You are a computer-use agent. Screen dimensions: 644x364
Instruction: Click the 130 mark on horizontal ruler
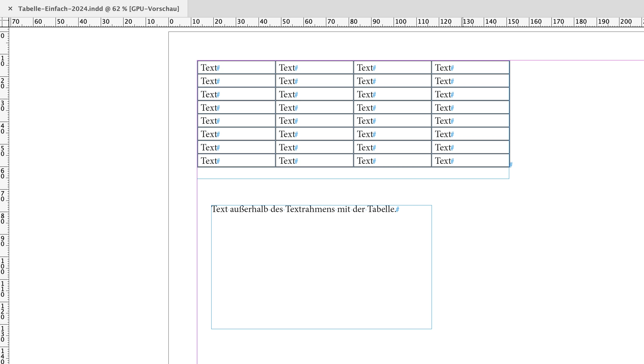(x=468, y=22)
